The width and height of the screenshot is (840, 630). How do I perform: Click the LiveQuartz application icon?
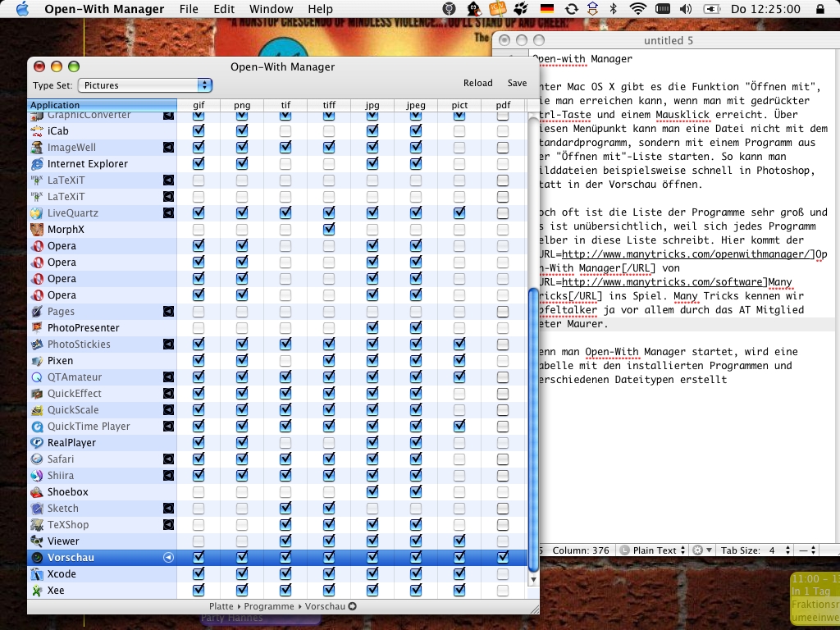[37, 213]
